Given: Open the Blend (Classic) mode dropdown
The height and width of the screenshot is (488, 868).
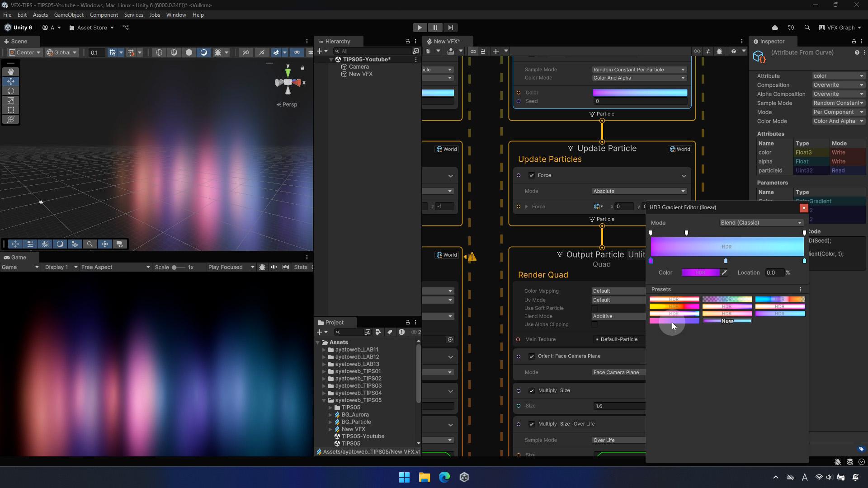Looking at the screenshot, I should (x=761, y=223).
